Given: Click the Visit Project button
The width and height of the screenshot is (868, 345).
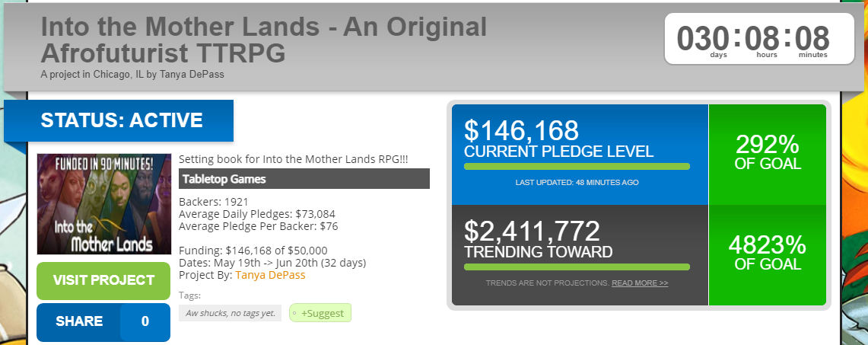Looking at the screenshot, I should coord(103,280).
